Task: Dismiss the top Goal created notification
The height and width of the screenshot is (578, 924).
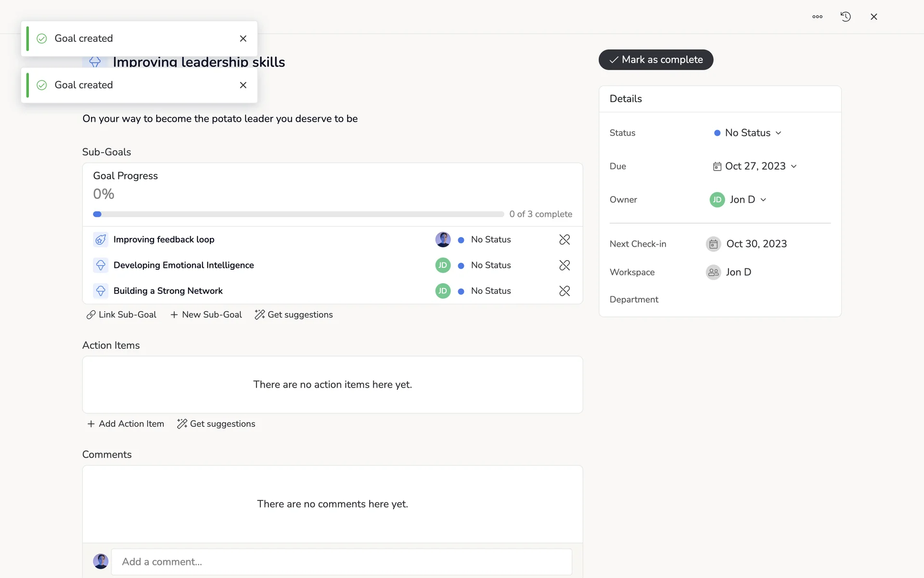Action: point(243,39)
